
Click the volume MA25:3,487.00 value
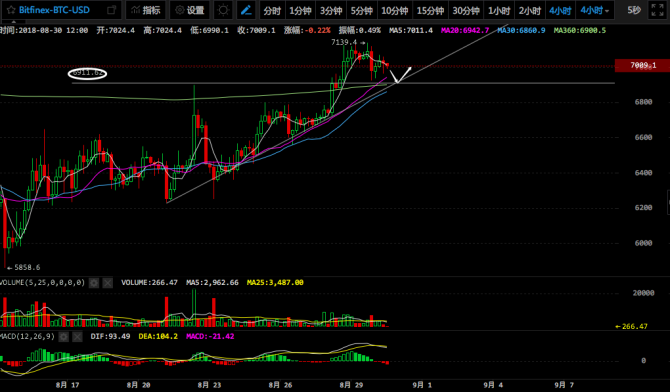(x=275, y=283)
